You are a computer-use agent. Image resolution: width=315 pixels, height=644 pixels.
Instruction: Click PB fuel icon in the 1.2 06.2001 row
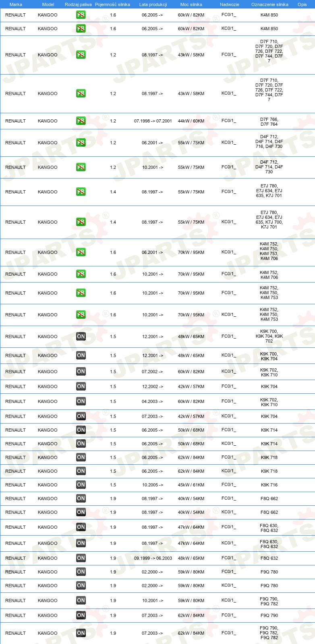pos(81,143)
